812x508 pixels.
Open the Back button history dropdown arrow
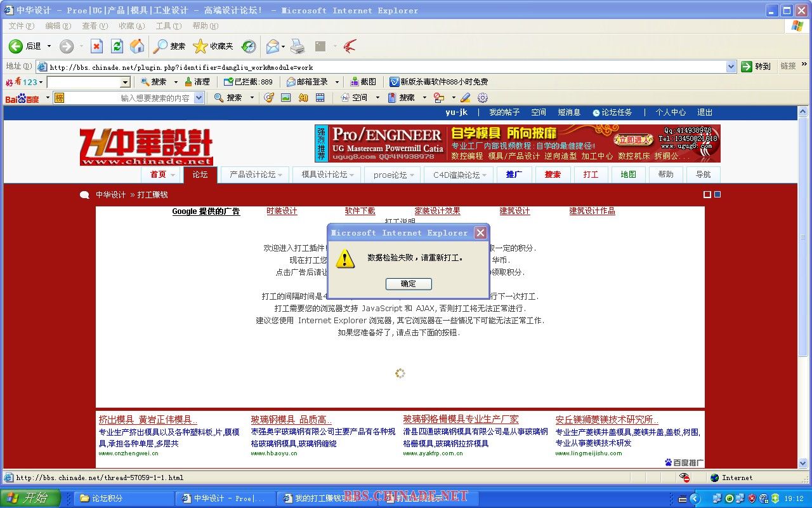[x=48, y=46]
